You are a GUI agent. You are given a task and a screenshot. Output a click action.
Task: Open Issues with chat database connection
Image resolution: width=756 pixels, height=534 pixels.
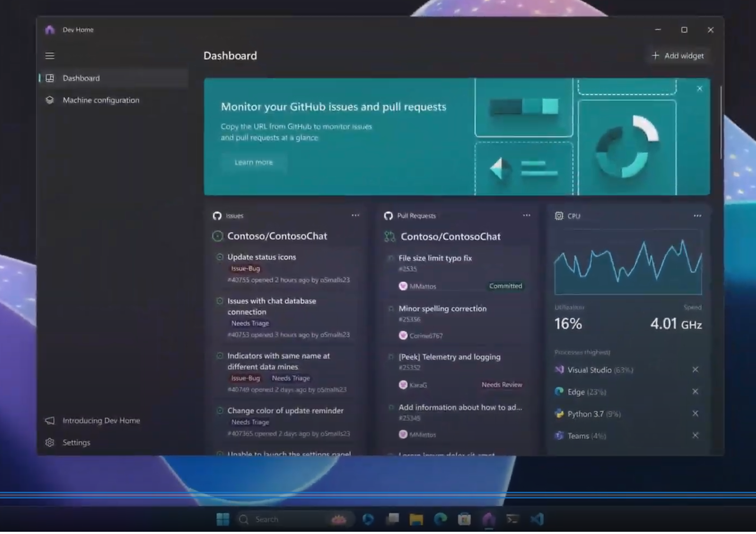coord(272,306)
